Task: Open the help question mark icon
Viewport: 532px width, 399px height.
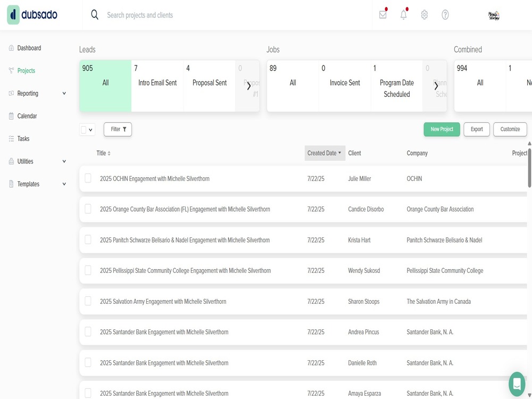Action: pyautogui.click(x=445, y=14)
